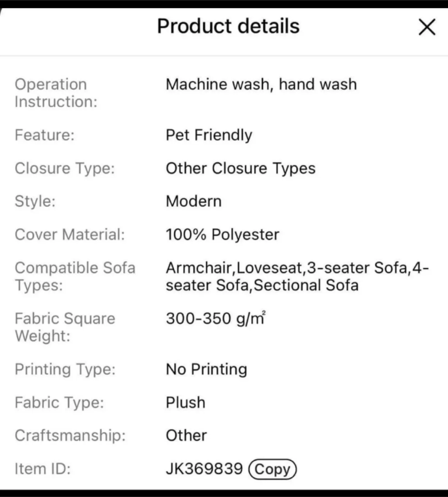Click the Product details title
The image size is (448, 497).
coord(228,26)
